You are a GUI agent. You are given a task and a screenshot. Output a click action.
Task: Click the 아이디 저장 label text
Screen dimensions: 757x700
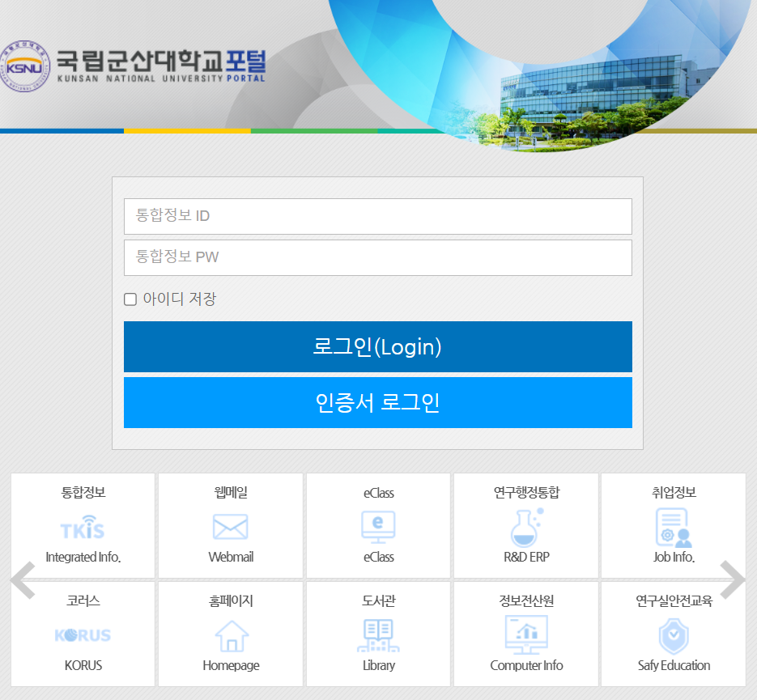[179, 299]
